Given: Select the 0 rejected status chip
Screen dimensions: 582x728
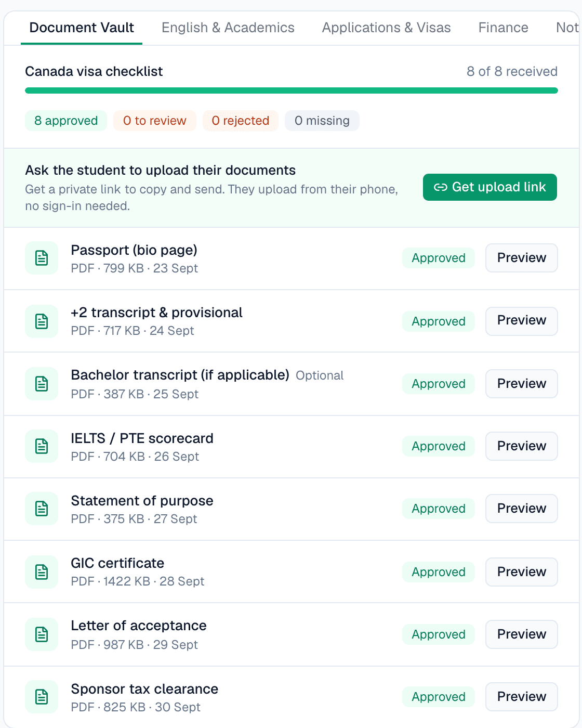Looking at the screenshot, I should (241, 121).
